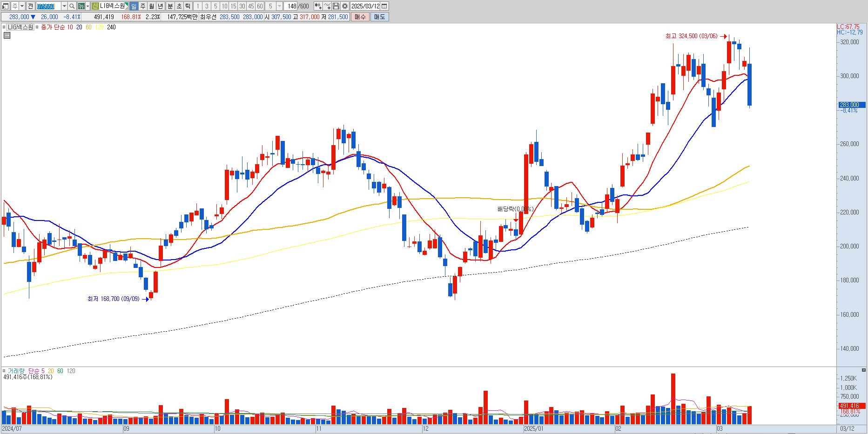868x434 pixels.
Task: Click the stock search magnifier icon
Action: point(72,6)
